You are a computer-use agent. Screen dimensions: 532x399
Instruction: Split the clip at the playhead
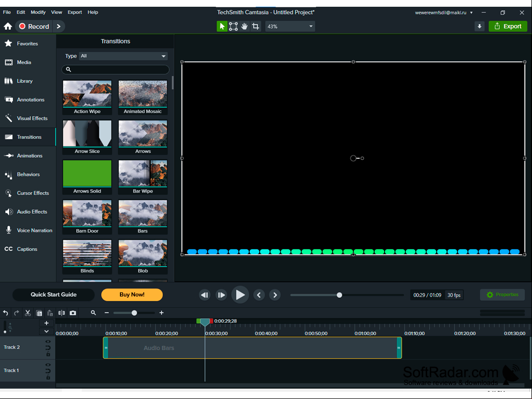pos(61,313)
